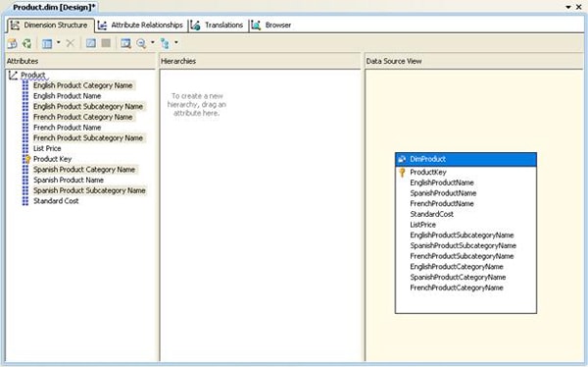588x367 pixels.
Task: Click attribute icon beside French Product Subcategory Name
Action: coord(25,138)
